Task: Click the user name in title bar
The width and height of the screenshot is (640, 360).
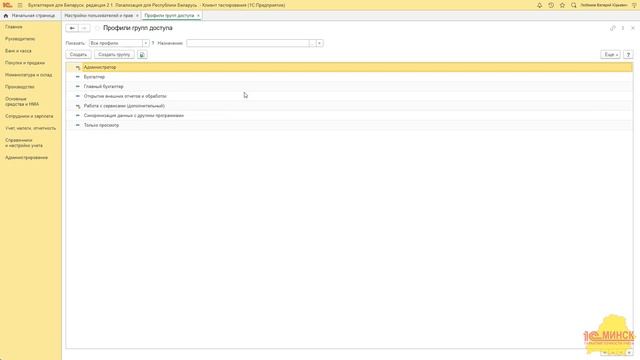Action: tap(604, 5)
